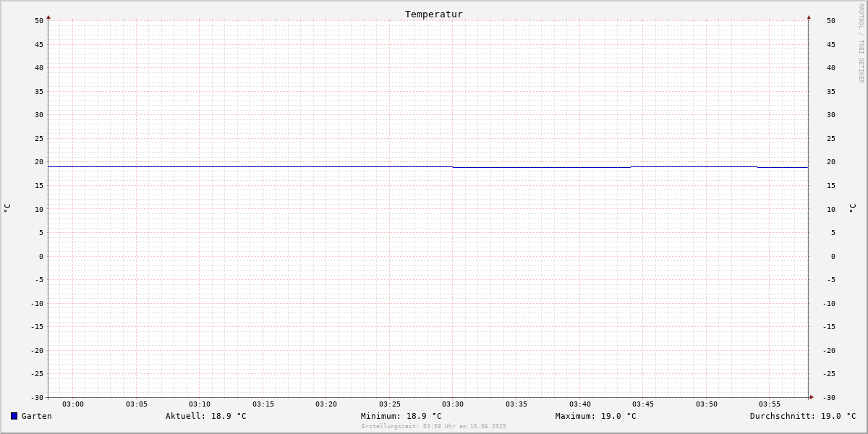
Task: Click the 03:30 time axis label
Action: click(x=453, y=404)
